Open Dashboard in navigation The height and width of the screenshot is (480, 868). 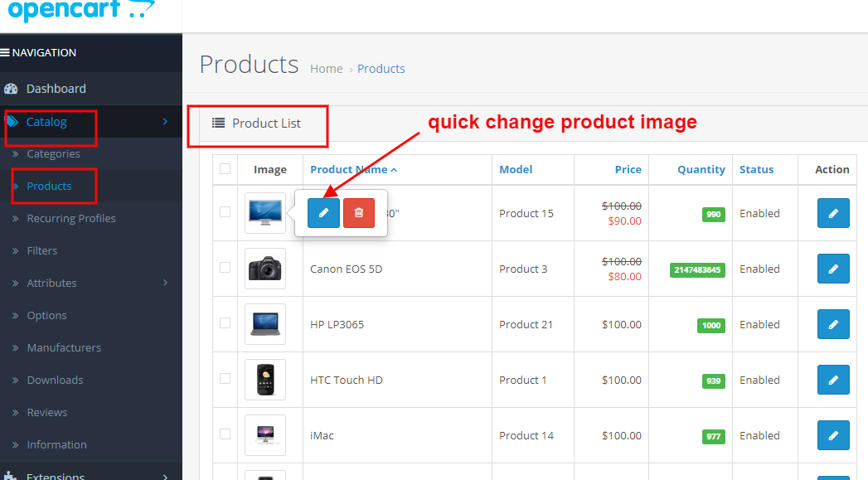[x=56, y=89]
